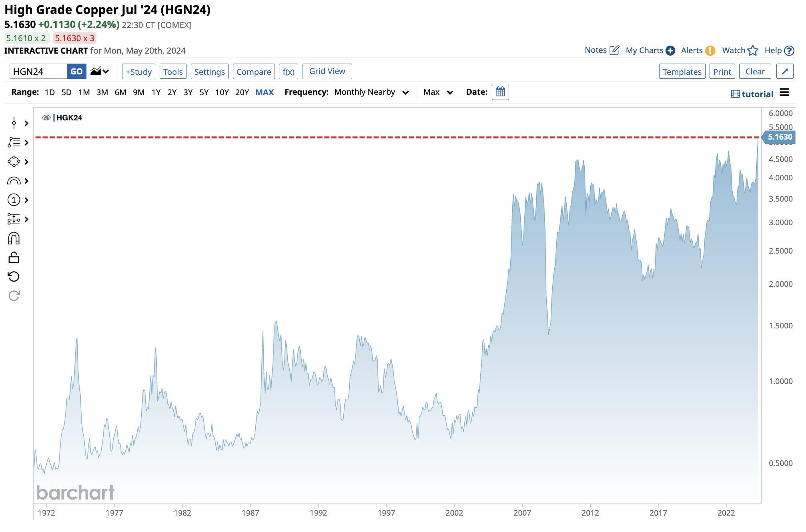This screenshot has width=806, height=532.
Task: Open the hamburger menu next to tutorial
Action: (x=784, y=93)
